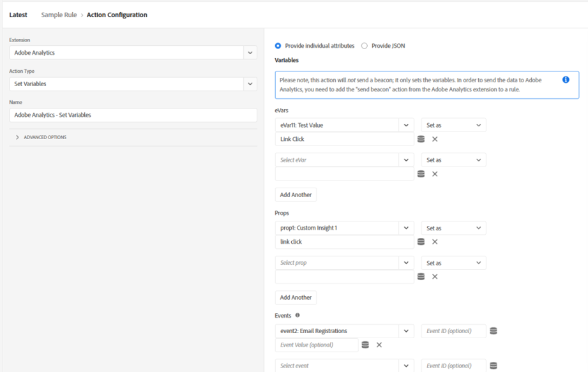Open the Extension dropdown showing Adobe Analytics
This screenshot has height=372, width=588.
[x=250, y=53]
